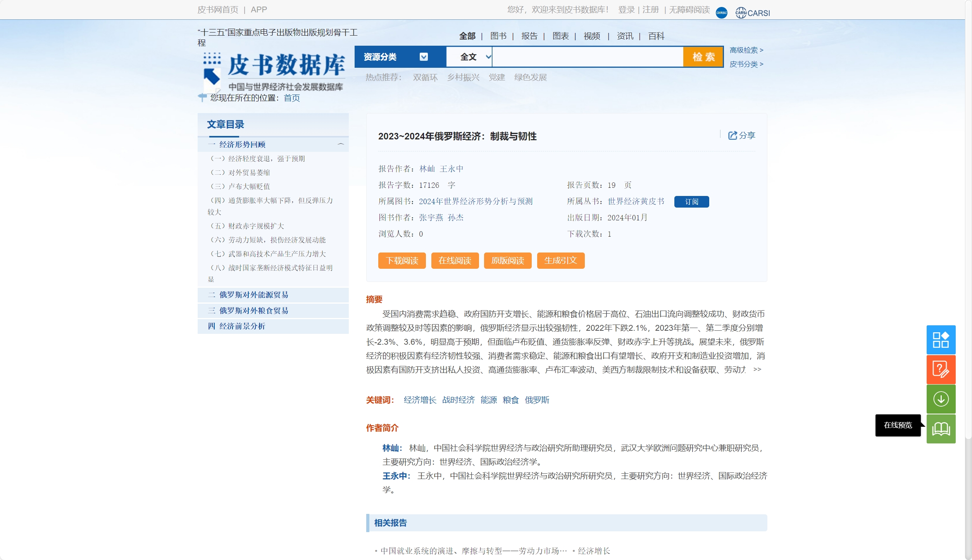
Task: Click the location pin icon beside 您现在所在的位置
Action: 202,98
